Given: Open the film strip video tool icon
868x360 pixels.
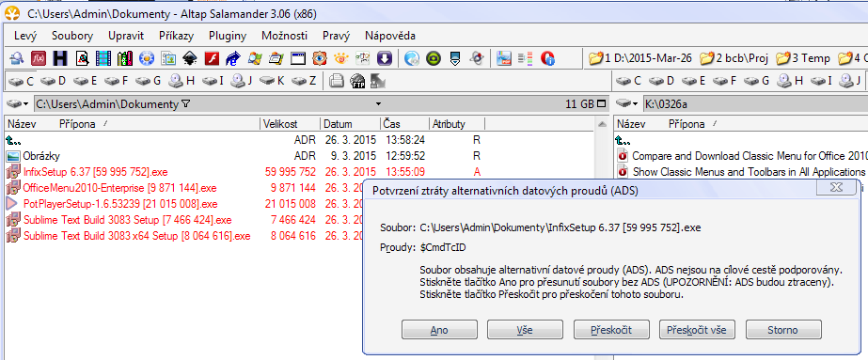Looking at the screenshot, I should click(103, 58).
